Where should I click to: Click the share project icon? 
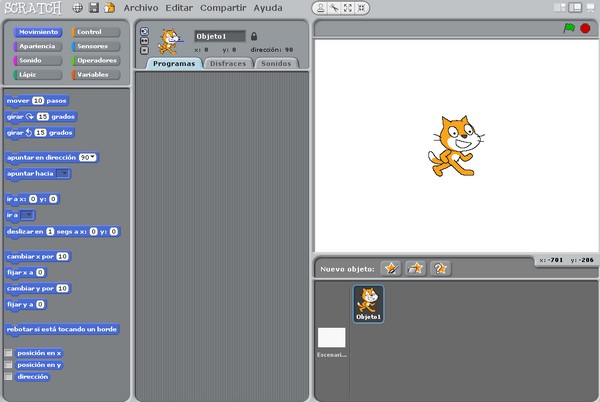[109, 8]
